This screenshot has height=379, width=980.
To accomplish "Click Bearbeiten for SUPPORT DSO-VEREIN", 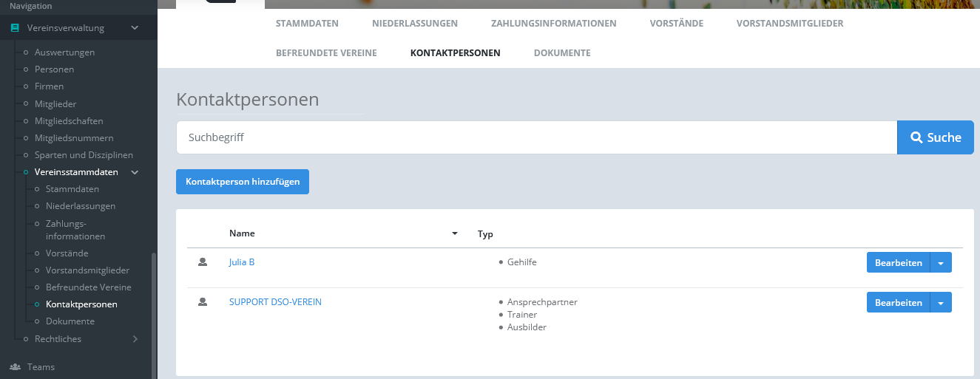I will [899, 302].
